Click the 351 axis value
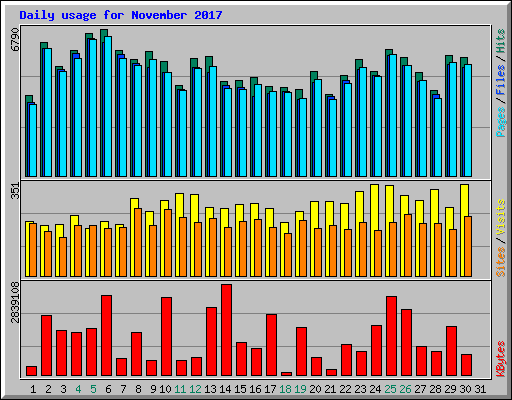Screen dimensions: 512x400 point(15,191)
